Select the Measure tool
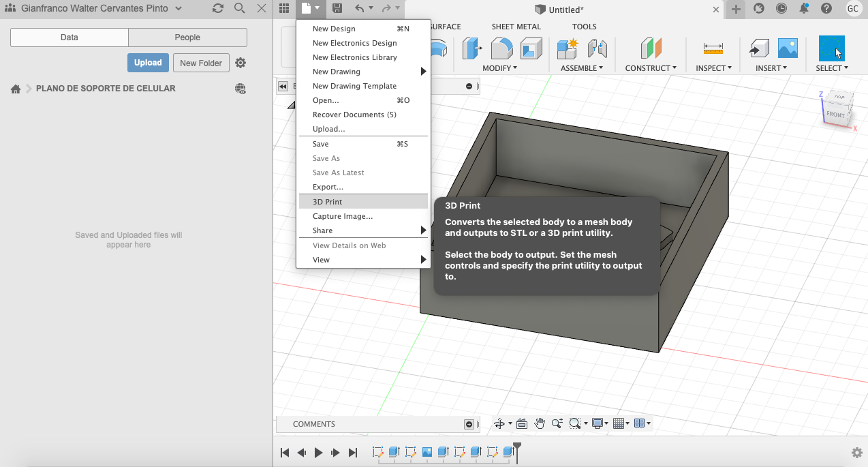The width and height of the screenshot is (868, 467). click(x=713, y=48)
